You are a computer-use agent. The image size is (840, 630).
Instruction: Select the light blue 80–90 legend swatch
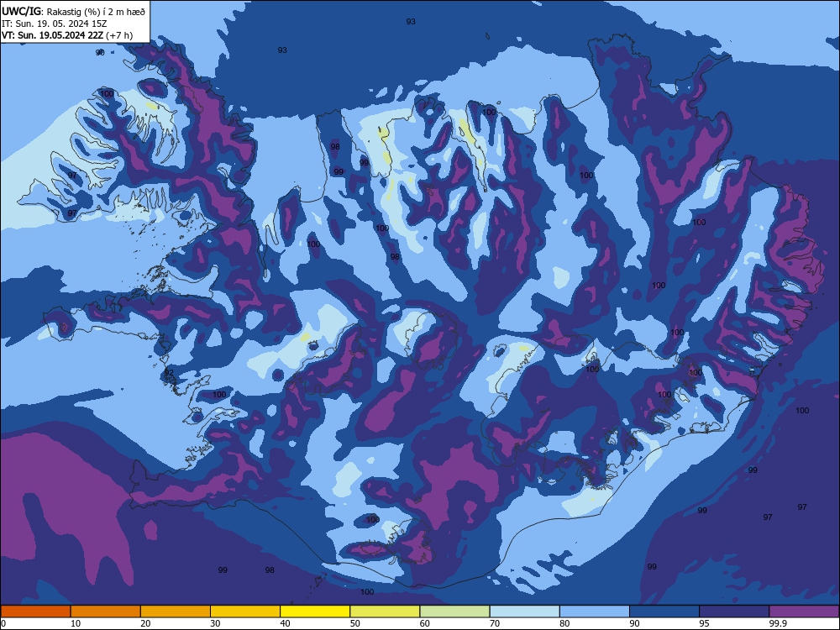point(595,612)
